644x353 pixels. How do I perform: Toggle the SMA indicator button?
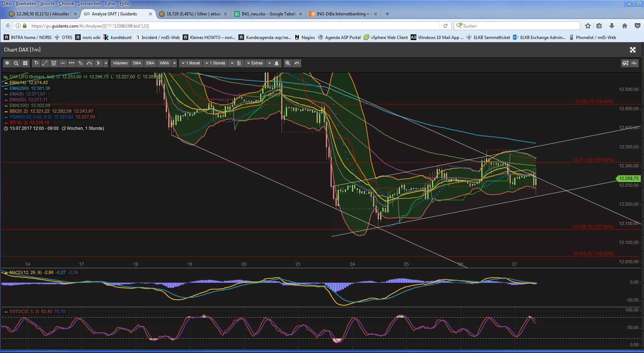pyautogui.click(x=137, y=63)
